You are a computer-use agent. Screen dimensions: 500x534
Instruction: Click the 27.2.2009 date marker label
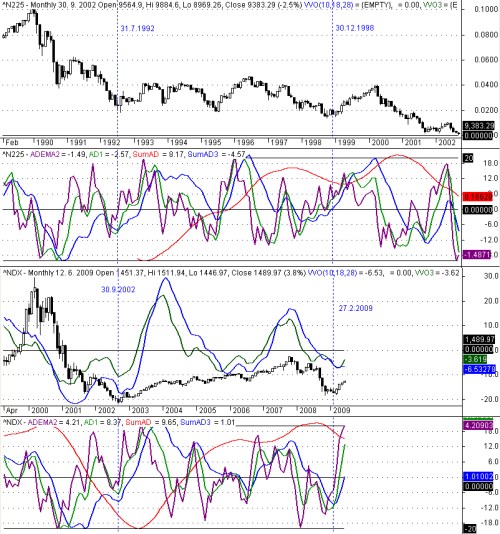[x=356, y=308]
